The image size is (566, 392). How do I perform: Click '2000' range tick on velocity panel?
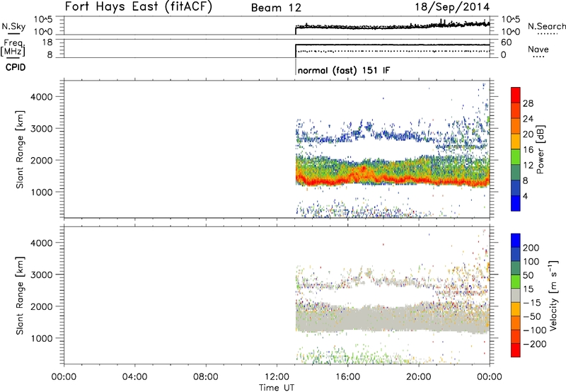tap(42, 306)
